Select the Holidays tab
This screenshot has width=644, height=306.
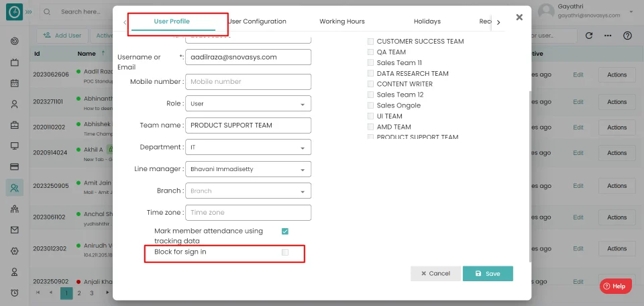[427, 21]
